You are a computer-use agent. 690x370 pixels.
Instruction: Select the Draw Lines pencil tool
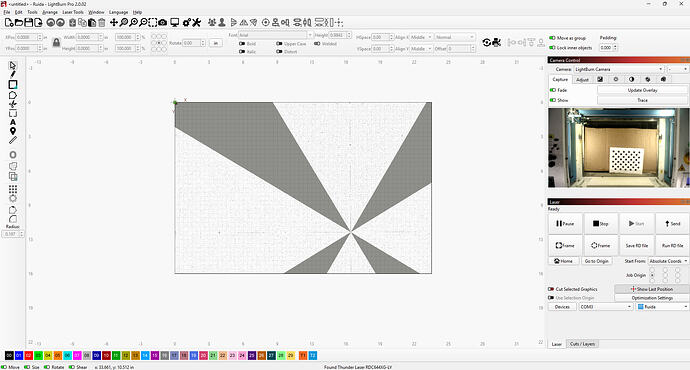[x=13, y=74]
